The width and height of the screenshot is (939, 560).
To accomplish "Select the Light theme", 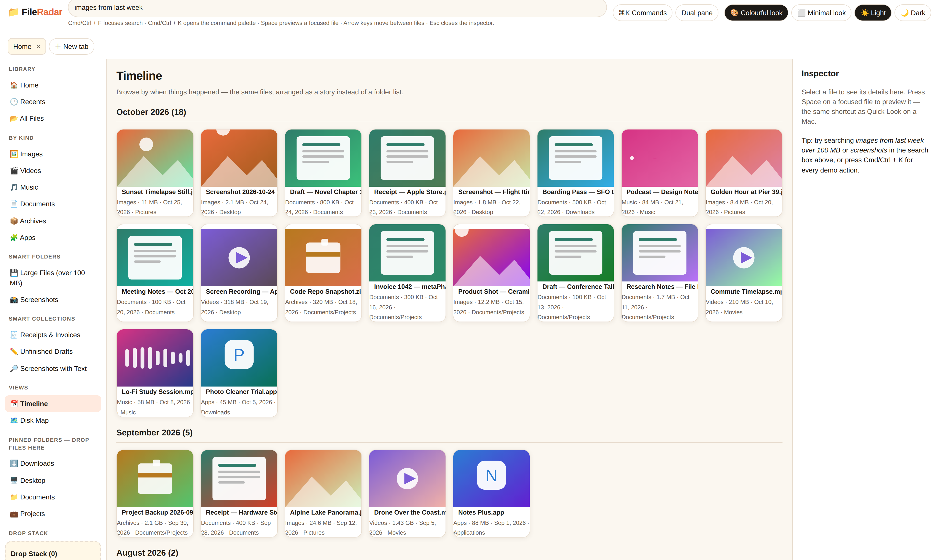I will tap(873, 13).
